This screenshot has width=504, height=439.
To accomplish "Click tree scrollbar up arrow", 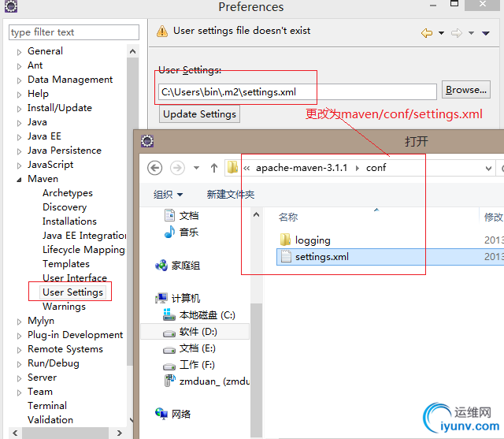I will pos(133,51).
